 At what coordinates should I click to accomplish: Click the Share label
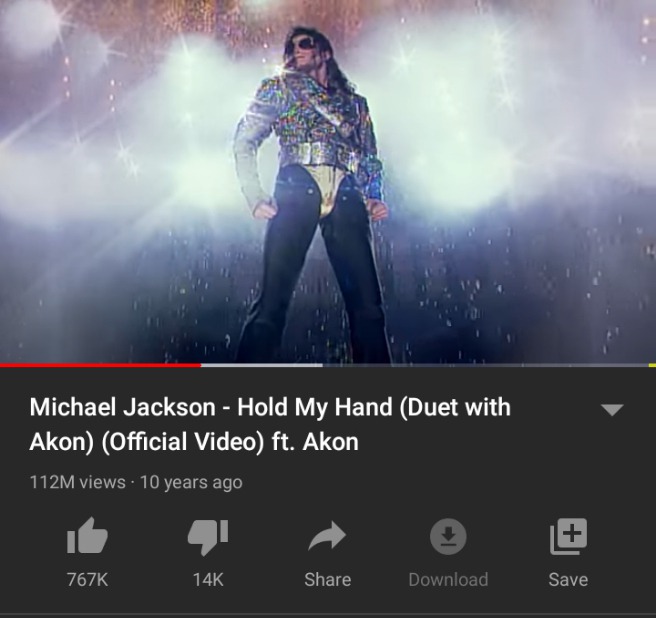click(328, 580)
